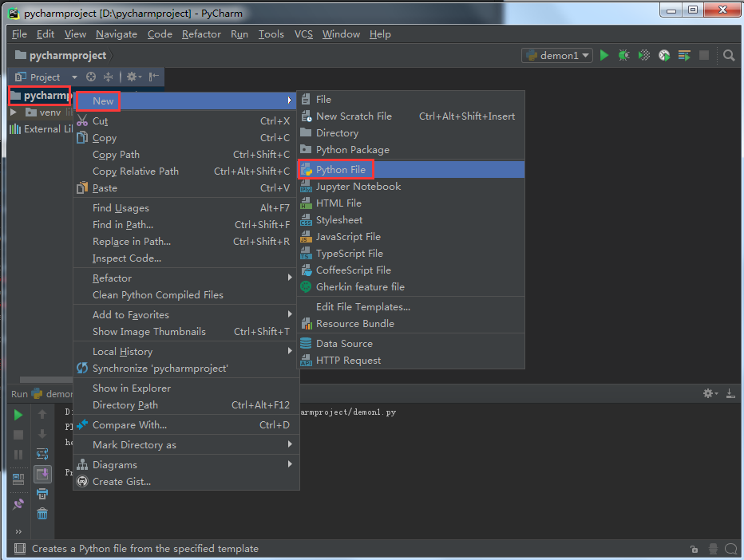The image size is (744, 560).
Task: Click Synchronize 'pycharmproject'
Action: [x=186, y=369]
